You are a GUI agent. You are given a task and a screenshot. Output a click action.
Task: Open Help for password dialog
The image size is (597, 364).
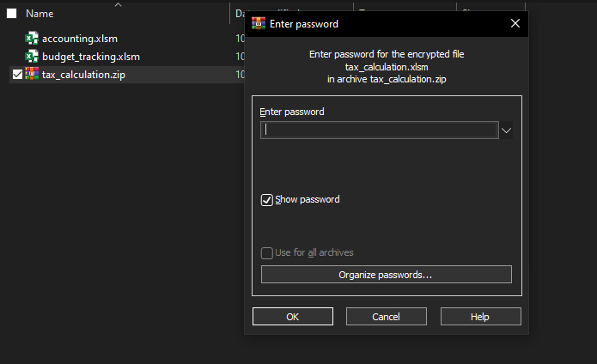click(x=481, y=317)
